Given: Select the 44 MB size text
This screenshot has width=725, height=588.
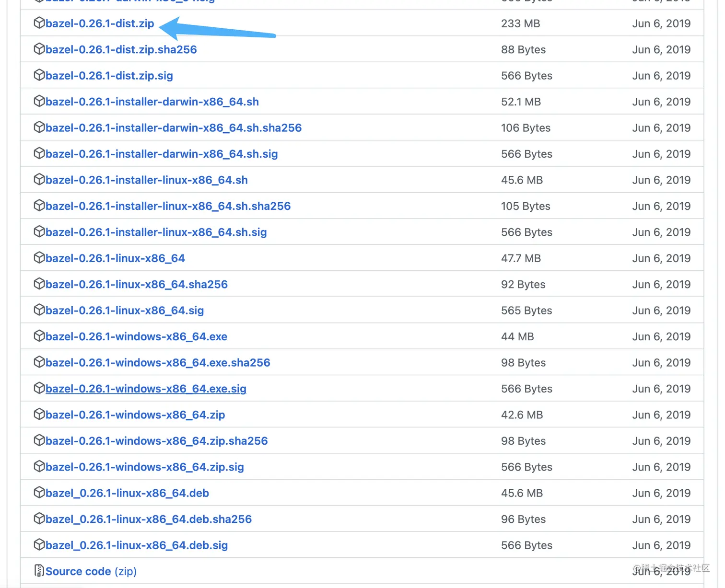Looking at the screenshot, I should 517,337.
